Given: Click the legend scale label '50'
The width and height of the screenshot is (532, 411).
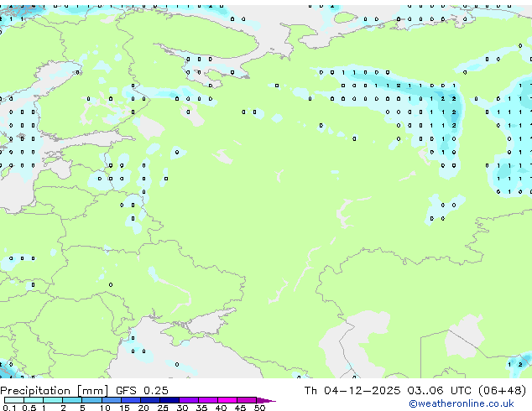Looking at the screenshot, I should (x=259, y=408).
